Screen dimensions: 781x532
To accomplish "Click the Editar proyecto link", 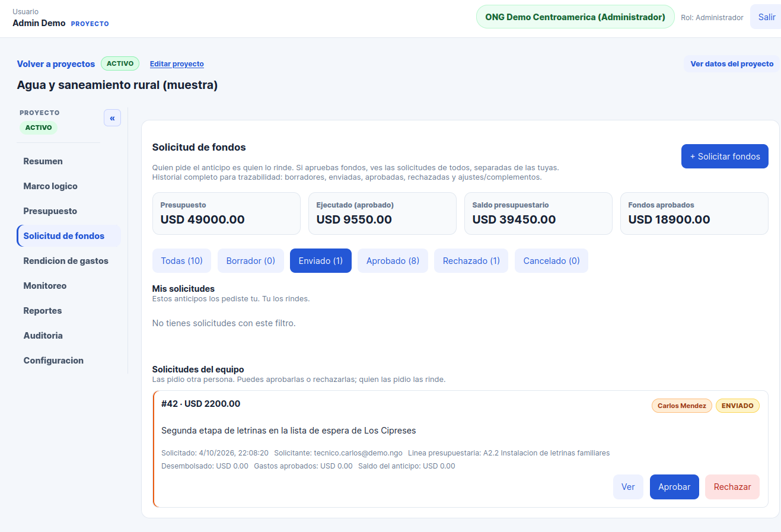I will click(x=177, y=64).
